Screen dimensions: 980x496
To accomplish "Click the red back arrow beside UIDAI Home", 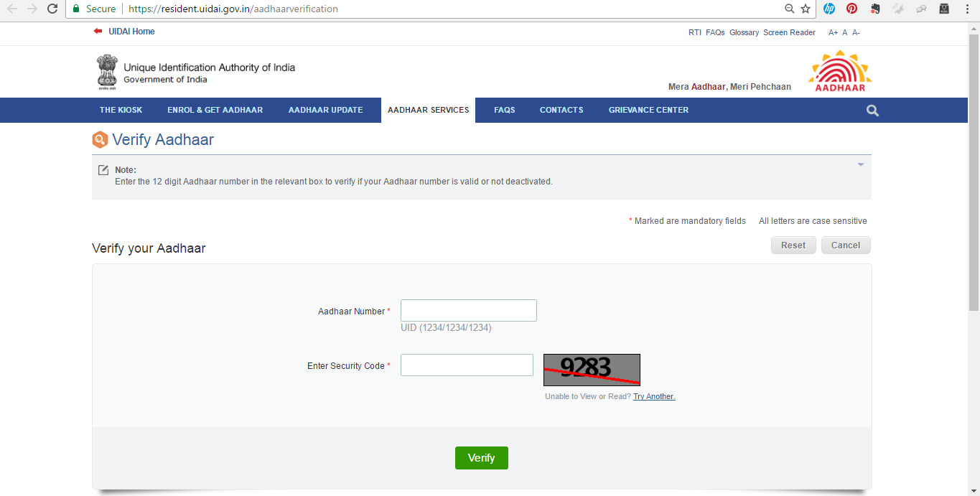I will (98, 31).
